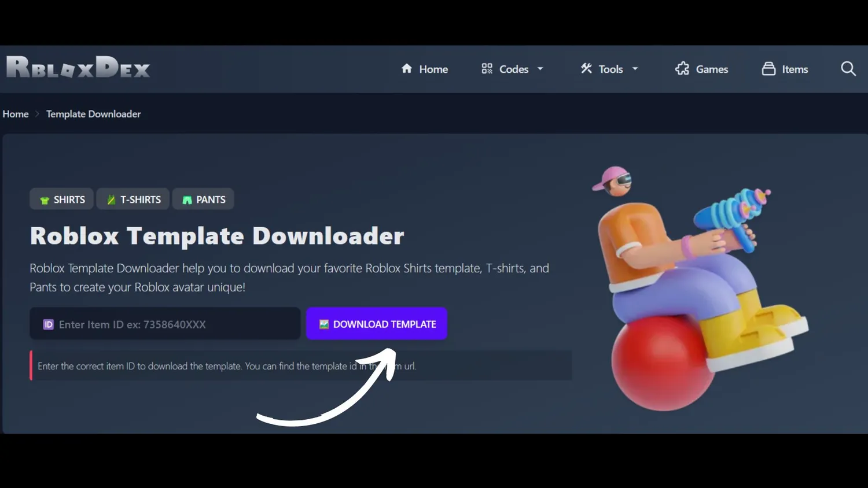Click the DOWNLOAD TEMPLATE button
The image size is (868, 488).
(x=377, y=324)
